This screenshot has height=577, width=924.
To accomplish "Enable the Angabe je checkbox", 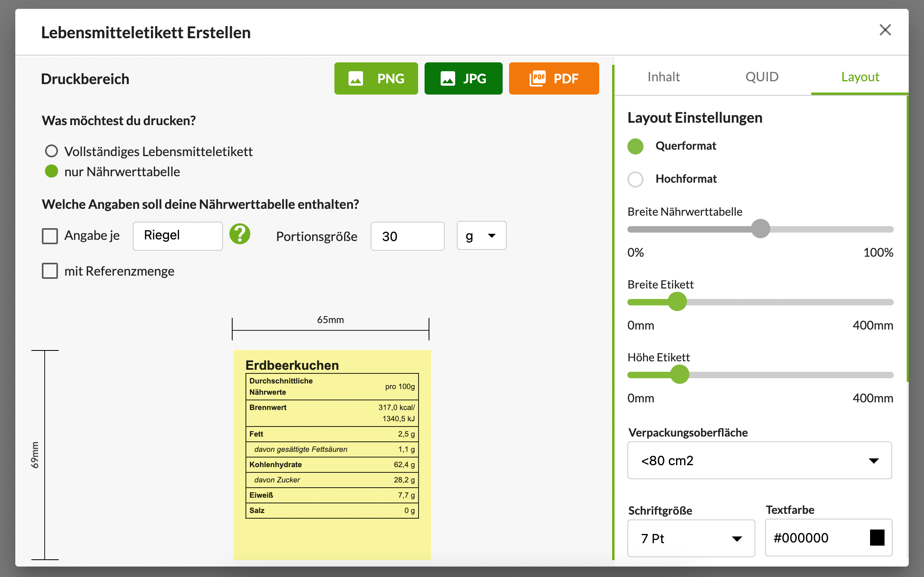I will point(50,236).
